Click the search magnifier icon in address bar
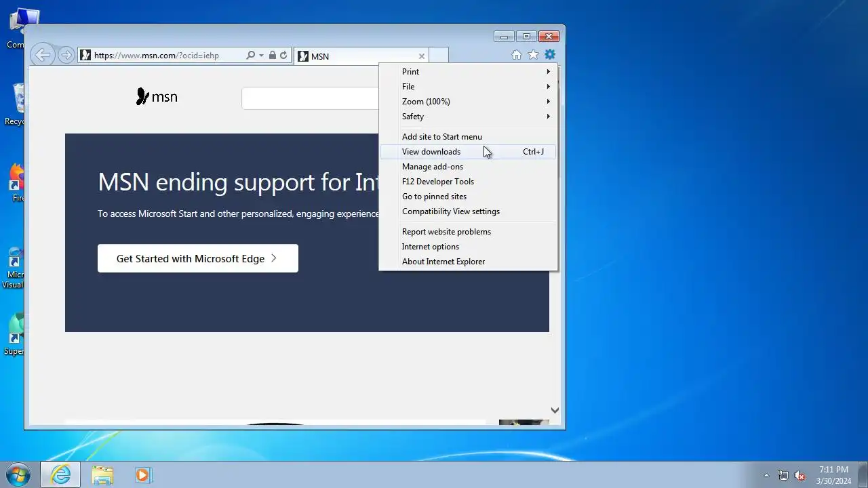The height and width of the screenshot is (488, 868). (250, 56)
